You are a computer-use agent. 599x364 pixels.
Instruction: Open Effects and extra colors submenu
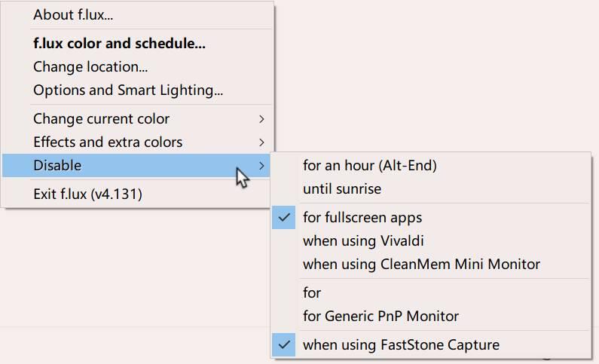[108, 142]
